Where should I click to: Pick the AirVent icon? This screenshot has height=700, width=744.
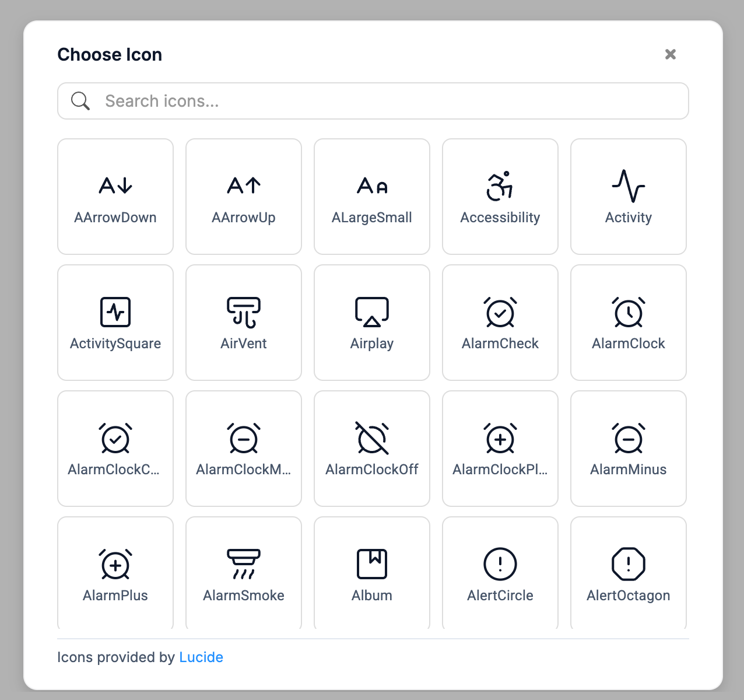point(244,323)
